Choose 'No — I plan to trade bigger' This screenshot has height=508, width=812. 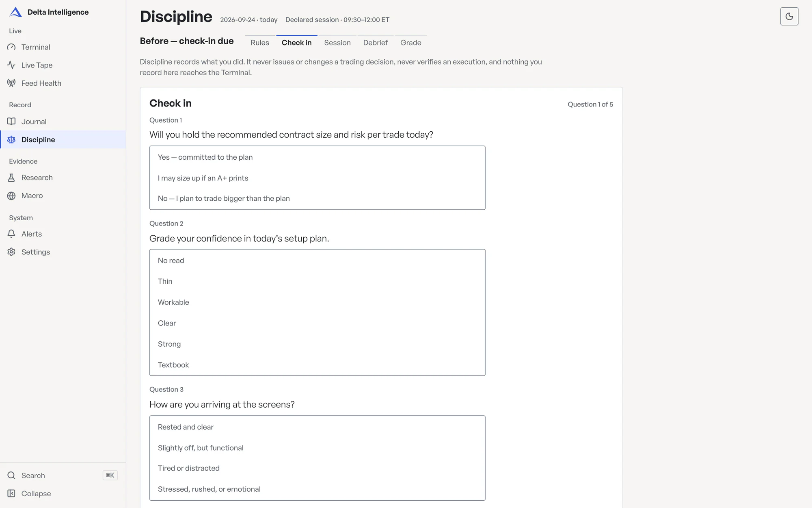(317, 198)
